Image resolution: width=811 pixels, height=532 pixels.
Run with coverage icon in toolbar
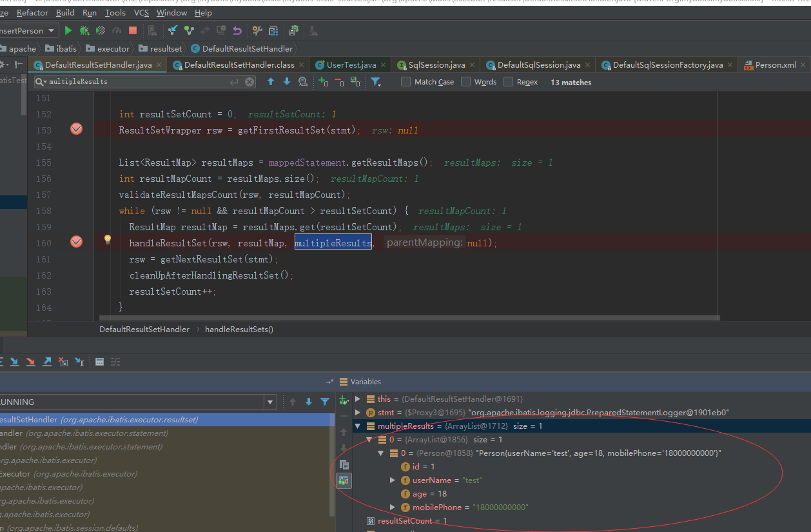pos(101,30)
